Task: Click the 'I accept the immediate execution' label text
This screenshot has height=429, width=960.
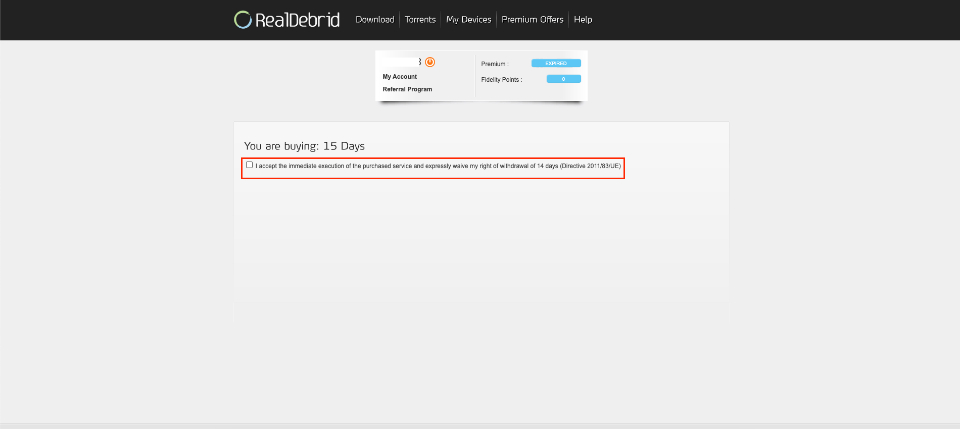Action: tap(438, 166)
